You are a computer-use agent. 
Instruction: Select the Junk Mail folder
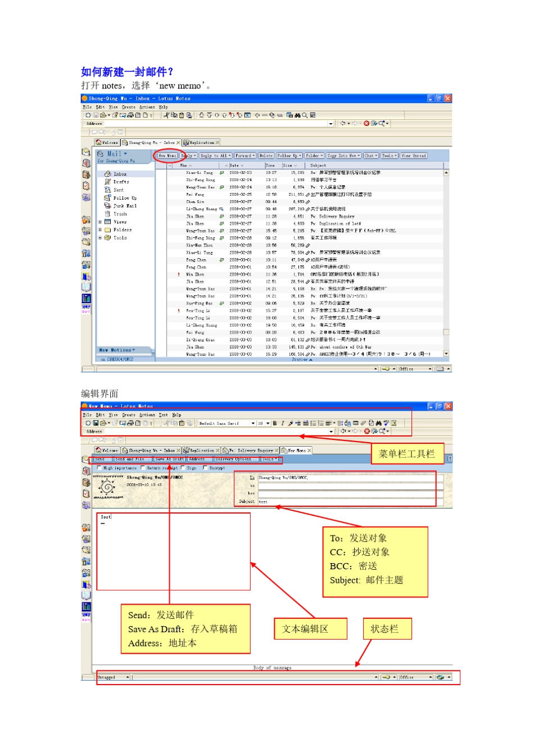125,206
